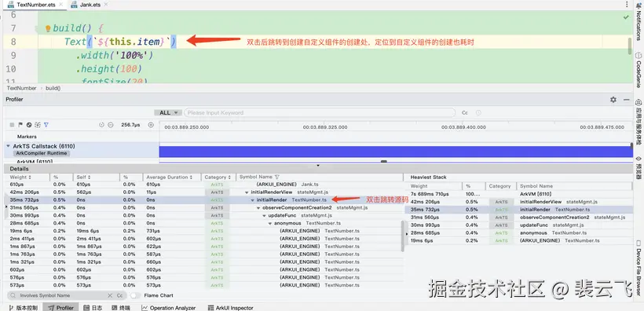
Task: Select the 19ms 6µs (ARKUI_ENGINE) row
Action: [x=203, y=231]
